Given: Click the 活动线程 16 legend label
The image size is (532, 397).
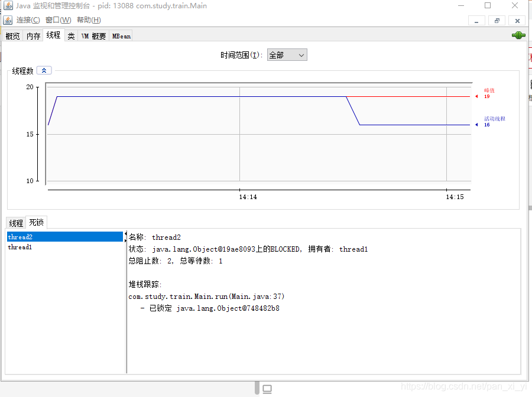Looking at the screenshot, I should coord(494,122).
